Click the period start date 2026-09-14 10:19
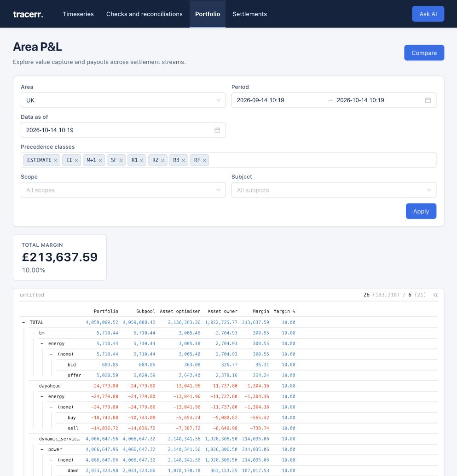 pos(260,100)
